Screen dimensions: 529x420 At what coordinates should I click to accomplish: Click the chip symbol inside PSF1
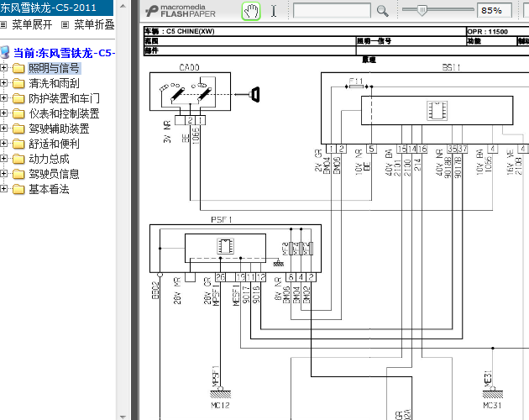point(225,246)
